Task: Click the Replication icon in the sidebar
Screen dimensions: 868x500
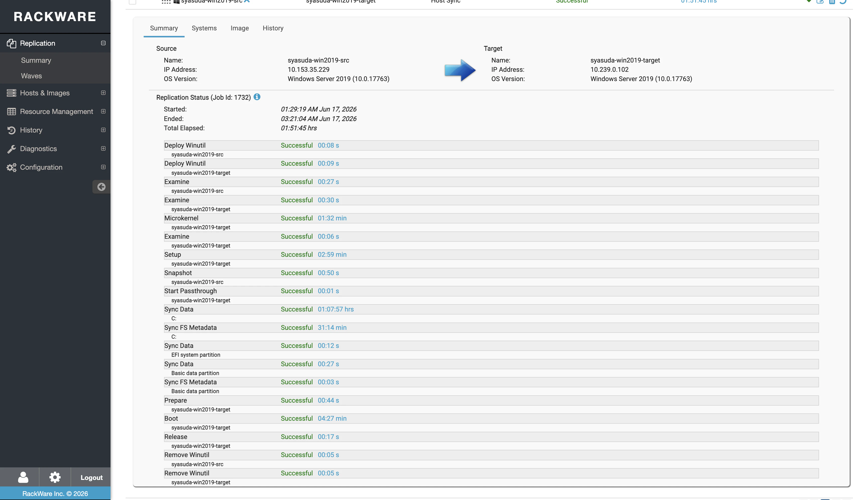Action: (11, 43)
